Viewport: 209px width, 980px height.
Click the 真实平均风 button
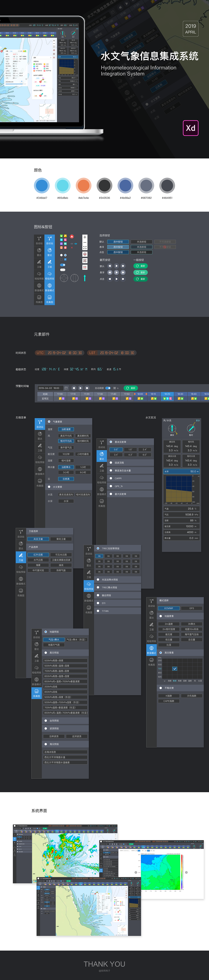66,436
